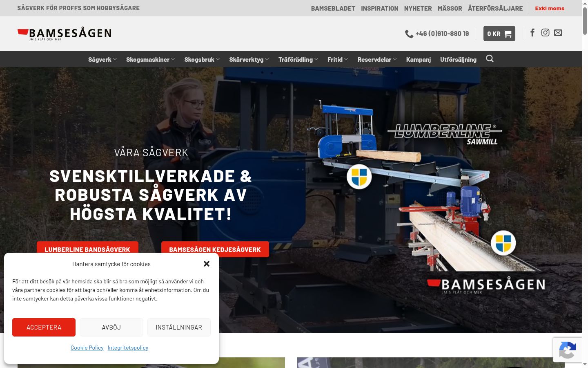588x368 pixels.
Task: Close the cookie consent dialog
Action: (x=207, y=264)
